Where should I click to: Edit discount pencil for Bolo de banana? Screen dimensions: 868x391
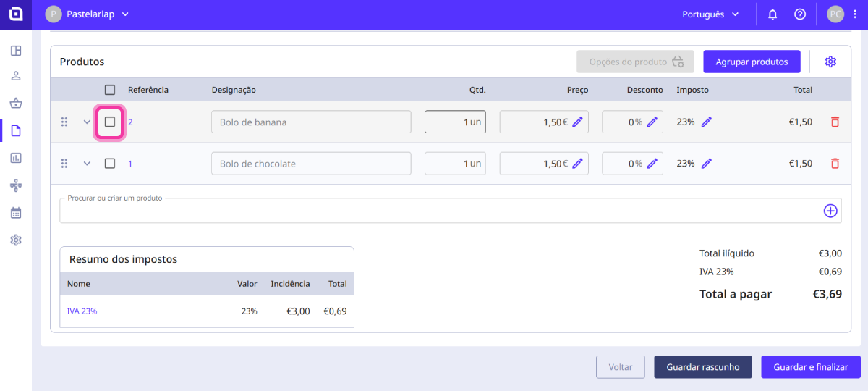(652, 122)
